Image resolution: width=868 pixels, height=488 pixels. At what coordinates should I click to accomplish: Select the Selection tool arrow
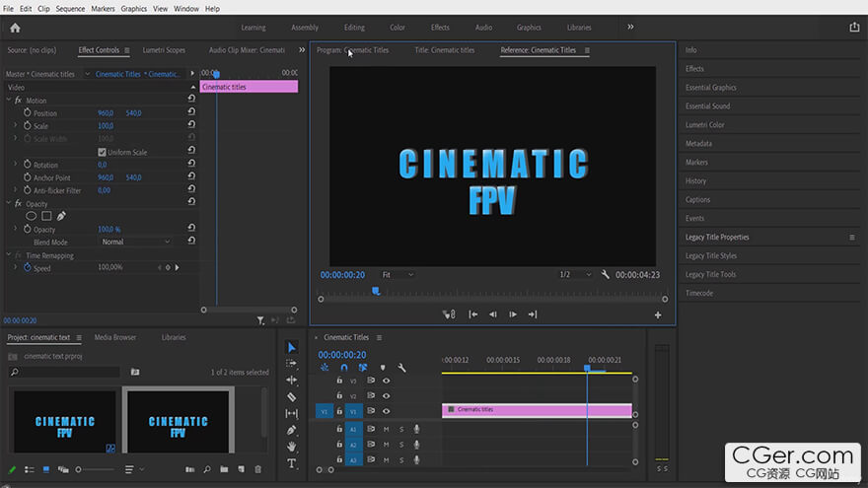[292, 347]
